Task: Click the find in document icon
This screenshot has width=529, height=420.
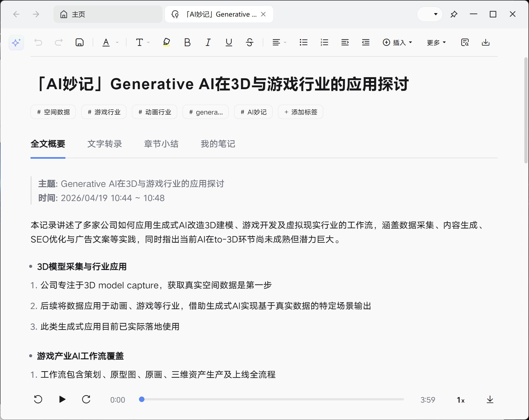Action: pos(465,42)
